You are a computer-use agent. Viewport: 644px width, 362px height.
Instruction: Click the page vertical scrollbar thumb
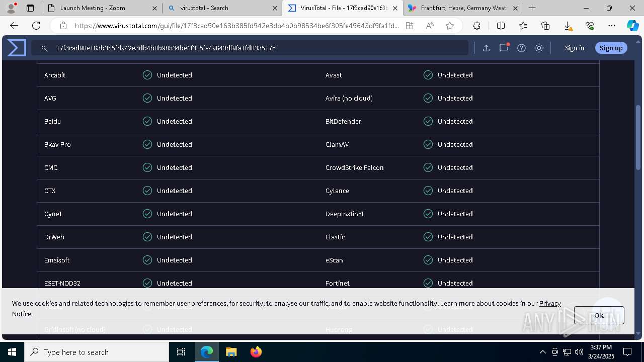coord(638,137)
